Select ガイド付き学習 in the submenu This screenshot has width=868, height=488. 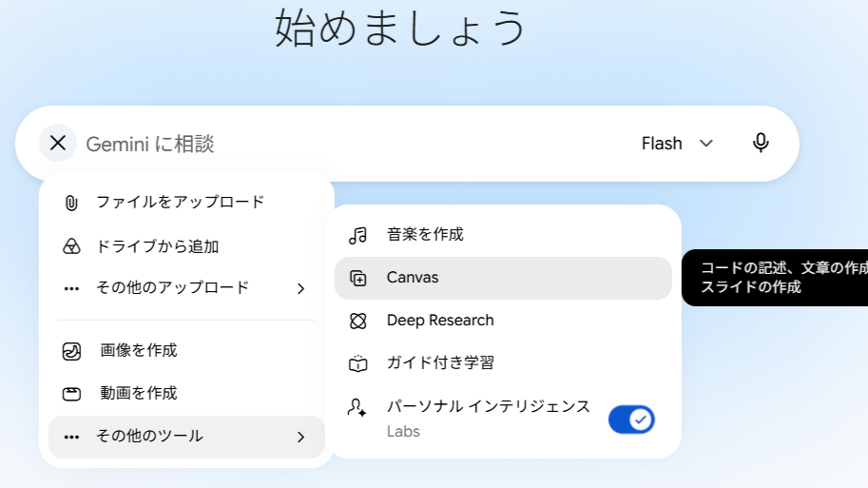click(x=503, y=362)
